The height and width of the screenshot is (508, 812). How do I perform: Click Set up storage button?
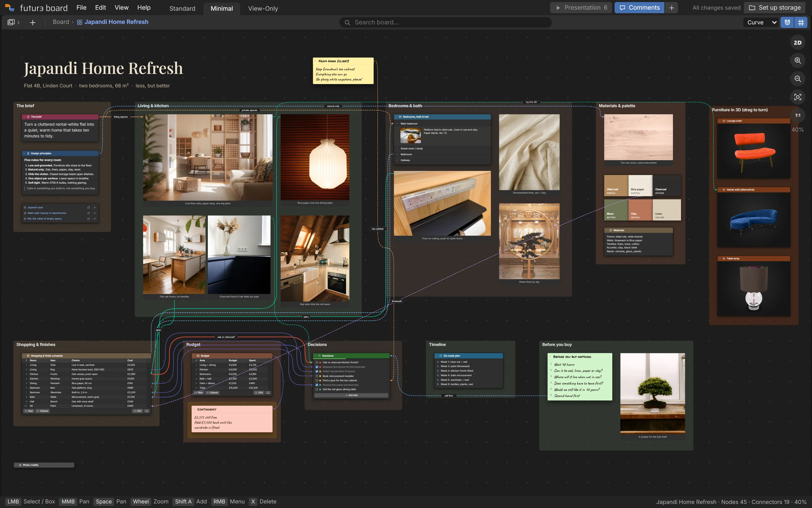click(x=775, y=8)
